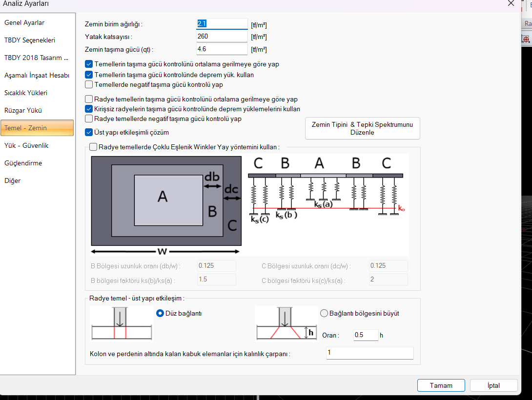This screenshot has width=532, height=400.
Task: Click Zemin Tipini & Tepki Spektrumunu Düzenle
Action: coord(362,129)
